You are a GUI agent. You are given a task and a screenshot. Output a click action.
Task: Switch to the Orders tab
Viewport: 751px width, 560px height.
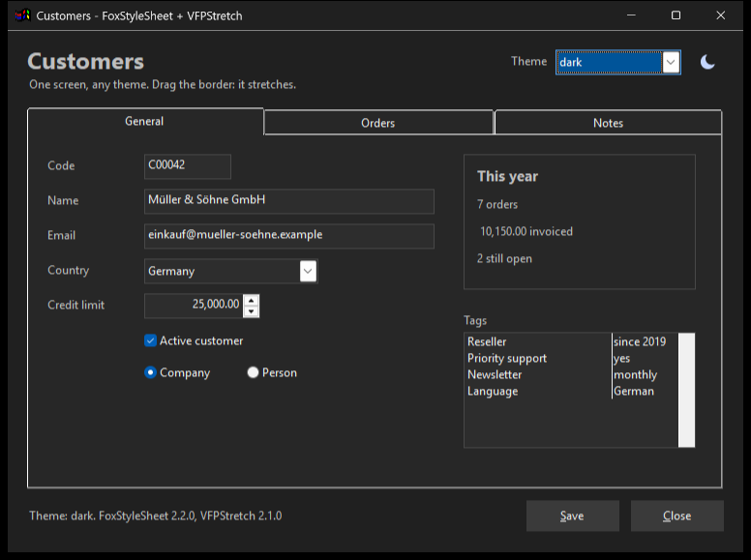[378, 123]
